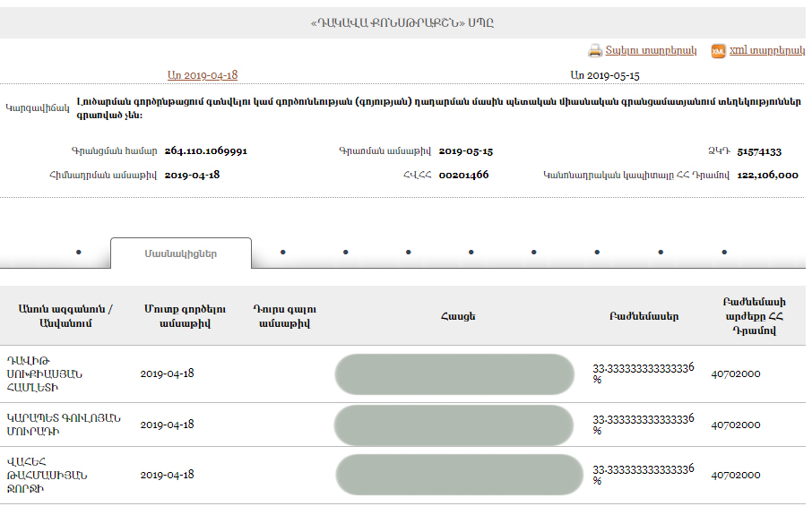This screenshot has width=812, height=515.
Task: Open the Առ 2019-04-18 date link
Action: click(203, 75)
